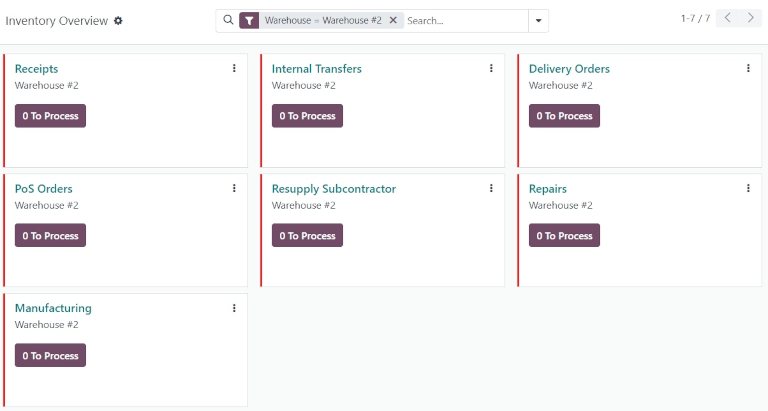Open the Delivery Orders card three-dot menu

[748, 68]
